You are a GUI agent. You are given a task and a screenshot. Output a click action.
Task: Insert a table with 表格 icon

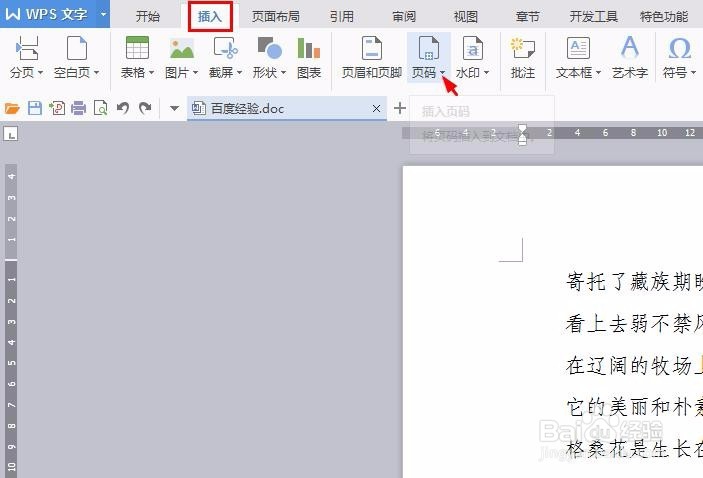[137, 48]
